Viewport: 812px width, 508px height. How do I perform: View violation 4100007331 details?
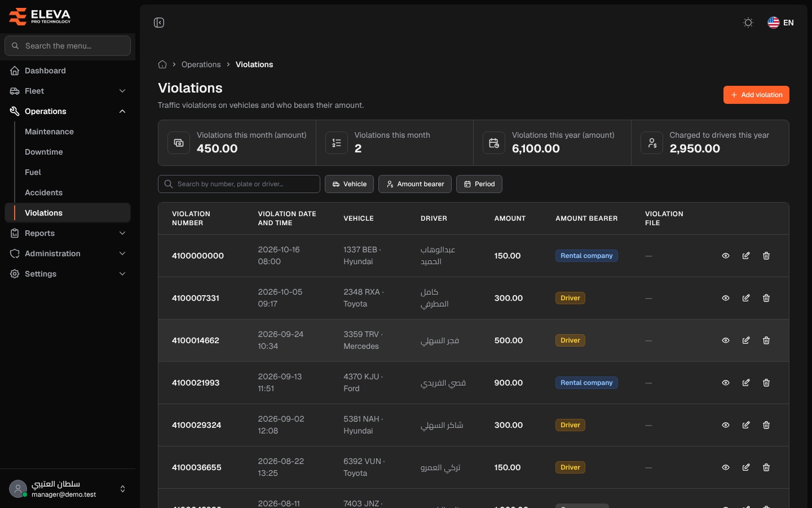tap(726, 298)
